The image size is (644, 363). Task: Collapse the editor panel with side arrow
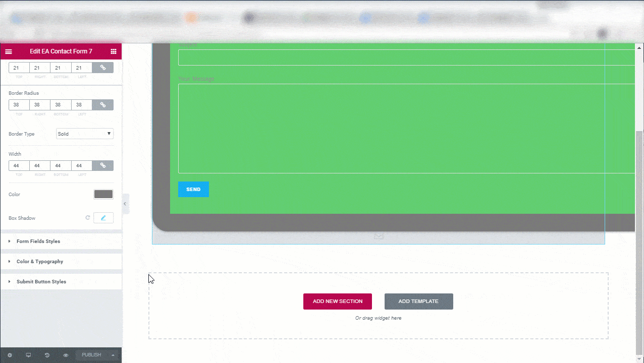[x=125, y=204]
